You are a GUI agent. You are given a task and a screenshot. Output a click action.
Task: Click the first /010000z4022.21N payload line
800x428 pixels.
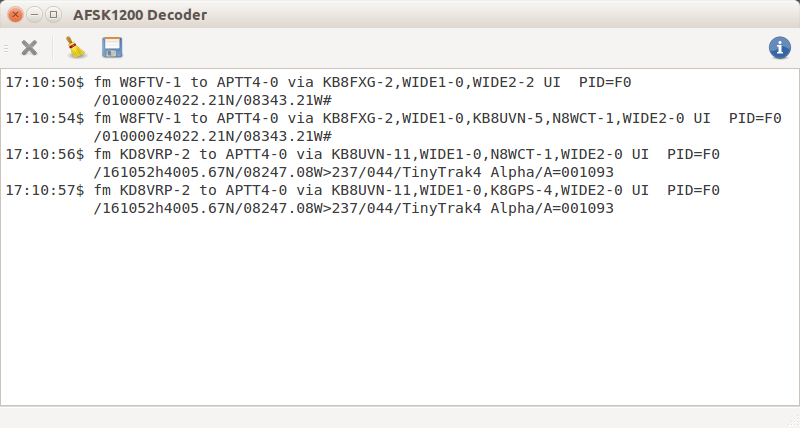click(213, 100)
